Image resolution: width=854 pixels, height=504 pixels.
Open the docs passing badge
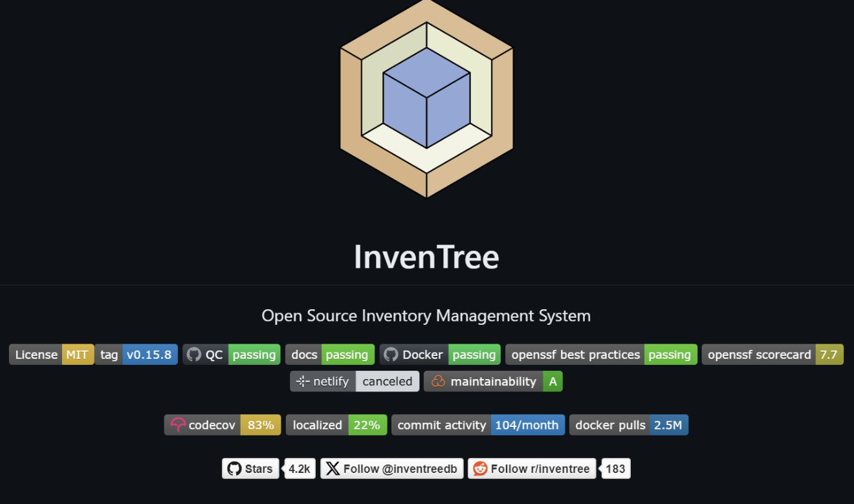[330, 355]
